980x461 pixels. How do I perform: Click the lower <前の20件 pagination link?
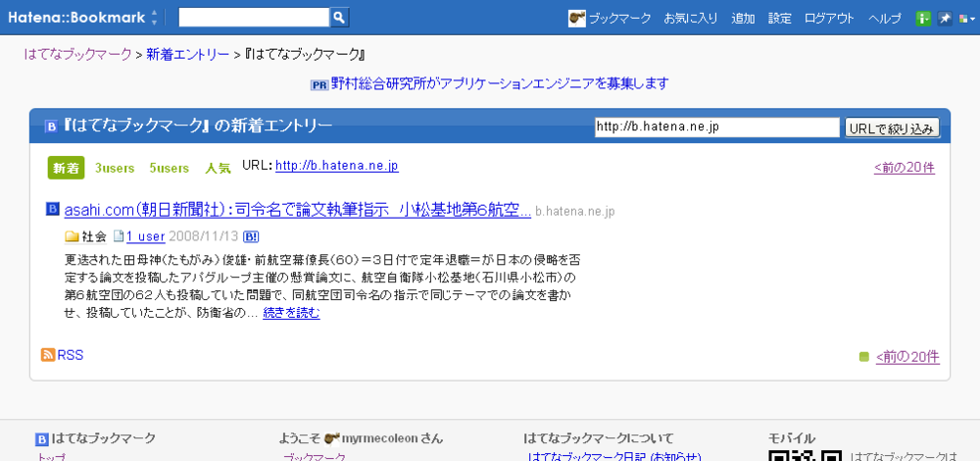coord(907,357)
